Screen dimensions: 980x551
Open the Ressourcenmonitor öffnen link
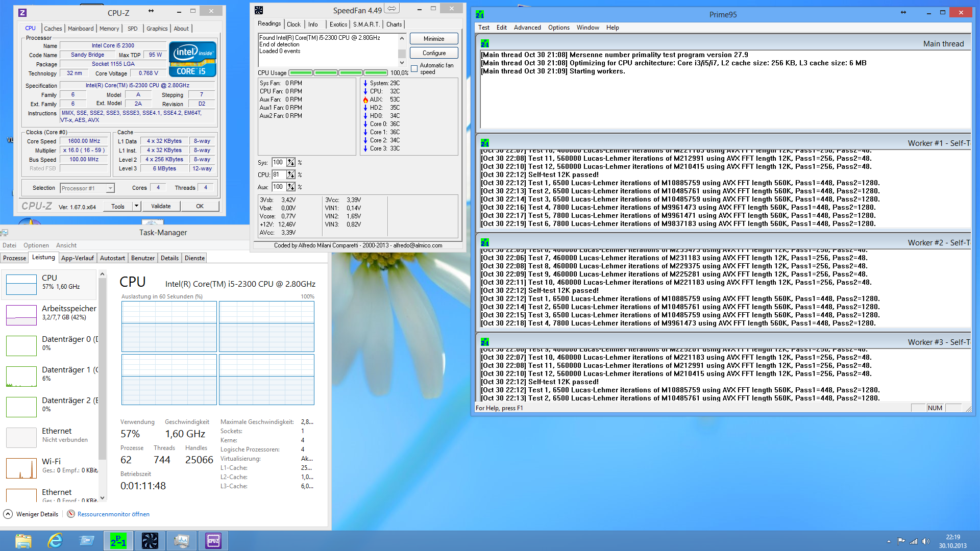click(113, 514)
